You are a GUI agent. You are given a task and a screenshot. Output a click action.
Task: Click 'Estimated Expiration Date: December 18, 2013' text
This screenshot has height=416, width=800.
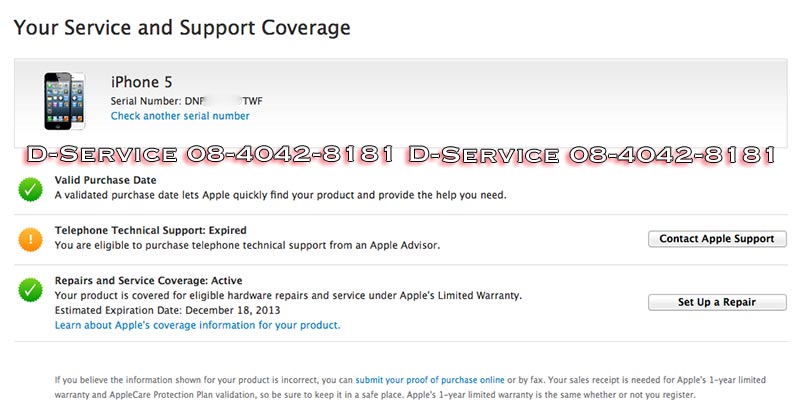click(167, 310)
